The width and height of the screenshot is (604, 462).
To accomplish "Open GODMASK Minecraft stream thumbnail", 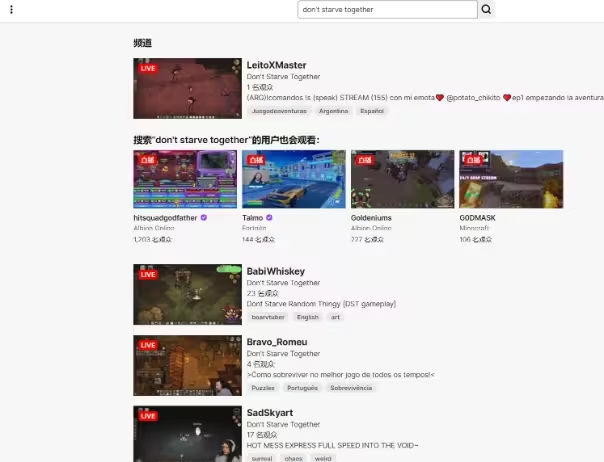I will (511, 179).
